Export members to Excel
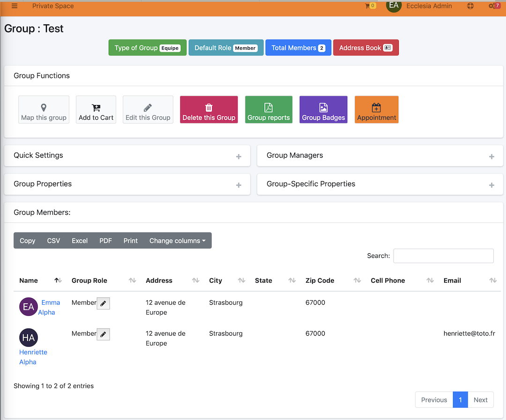This screenshot has width=506, height=420. click(x=80, y=241)
